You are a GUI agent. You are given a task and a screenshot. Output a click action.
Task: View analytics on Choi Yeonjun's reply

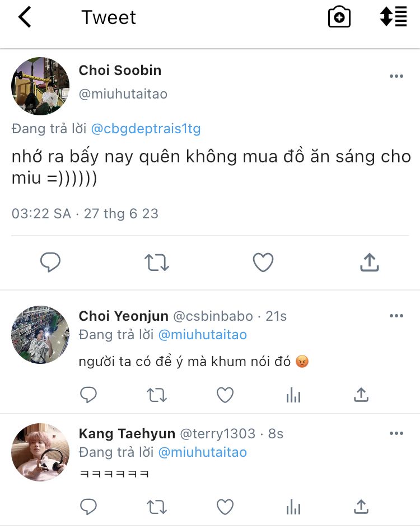pyautogui.click(x=293, y=396)
